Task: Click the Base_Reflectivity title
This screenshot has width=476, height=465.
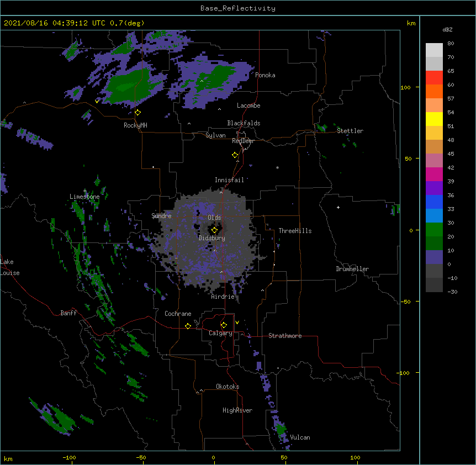Action: click(x=238, y=8)
